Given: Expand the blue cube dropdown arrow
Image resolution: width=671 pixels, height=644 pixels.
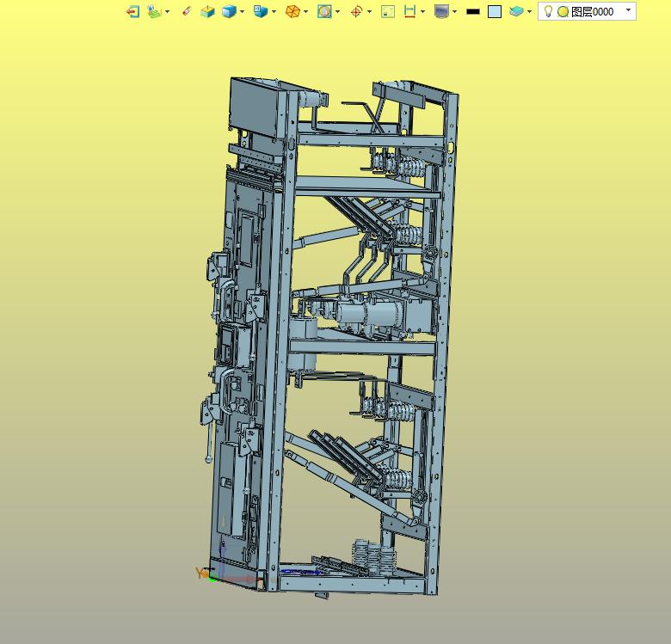Looking at the screenshot, I should [x=243, y=11].
